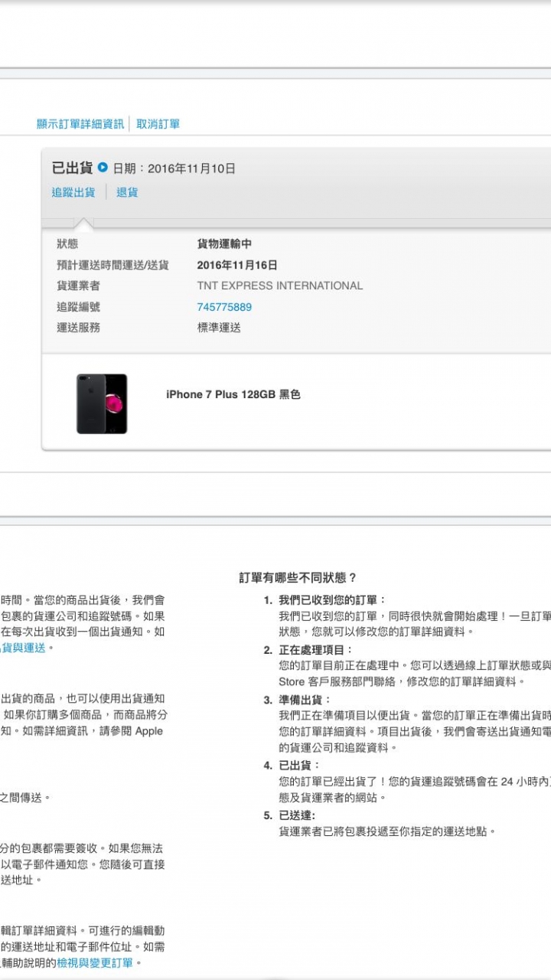551x980 pixels.
Task: Click the 運送服務 label
Action: point(78,328)
